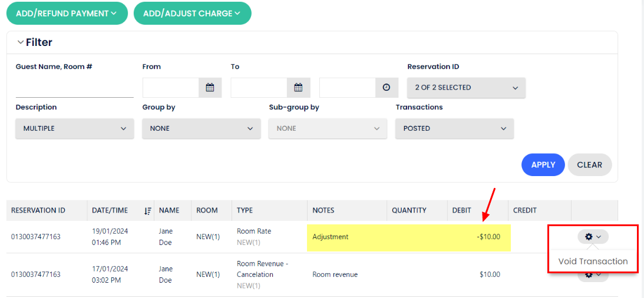The width and height of the screenshot is (644, 298).
Task: Click the To date input field
Action: tap(259, 88)
